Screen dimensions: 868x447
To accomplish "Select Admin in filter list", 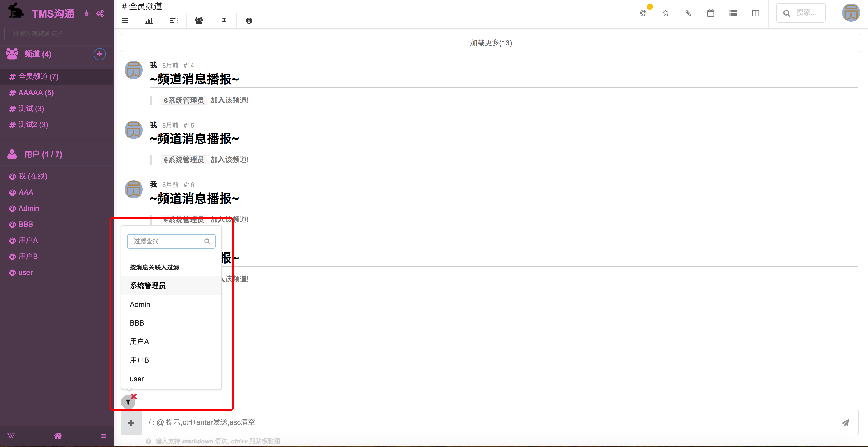I will [x=171, y=304].
